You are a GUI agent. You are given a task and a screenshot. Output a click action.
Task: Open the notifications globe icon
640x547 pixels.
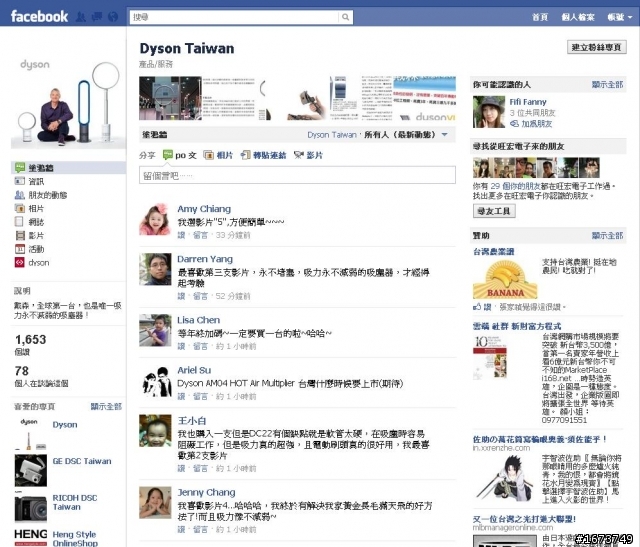pyautogui.click(x=113, y=17)
